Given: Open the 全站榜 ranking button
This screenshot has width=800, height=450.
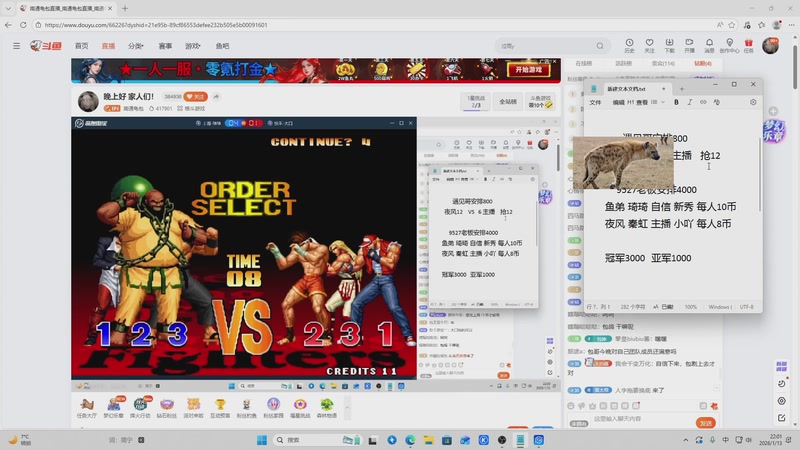Looking at the screenshot, I should [x=508, y=102].
